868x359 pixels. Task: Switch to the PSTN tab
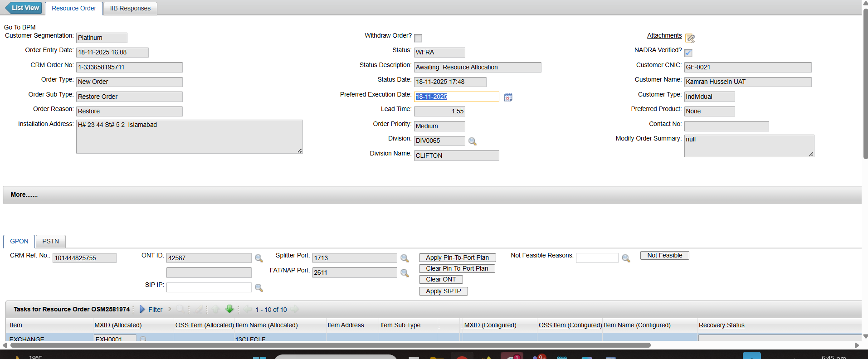pyautogui.click(x=50, y=241)
